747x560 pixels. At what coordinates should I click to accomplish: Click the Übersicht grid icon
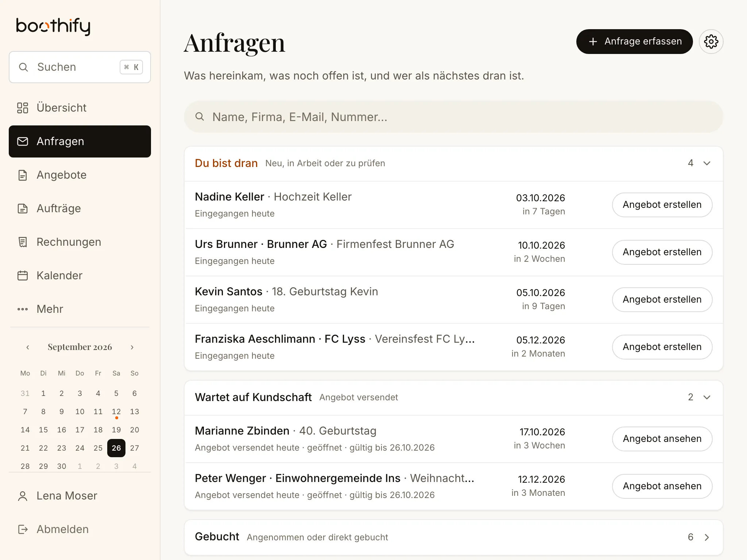click(23, 108)
